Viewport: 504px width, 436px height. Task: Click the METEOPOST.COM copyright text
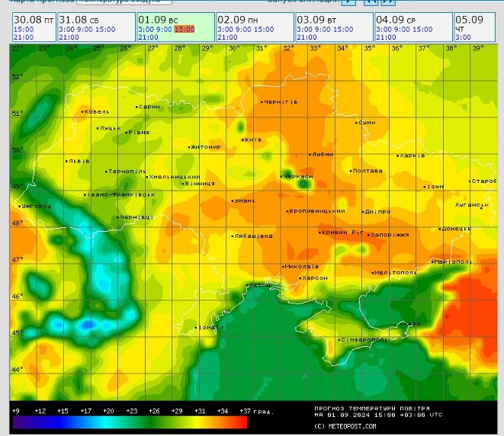click(x=345, y=426)
